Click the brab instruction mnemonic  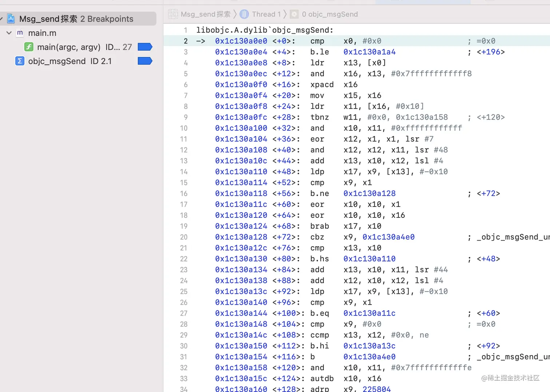click(319, 226)
